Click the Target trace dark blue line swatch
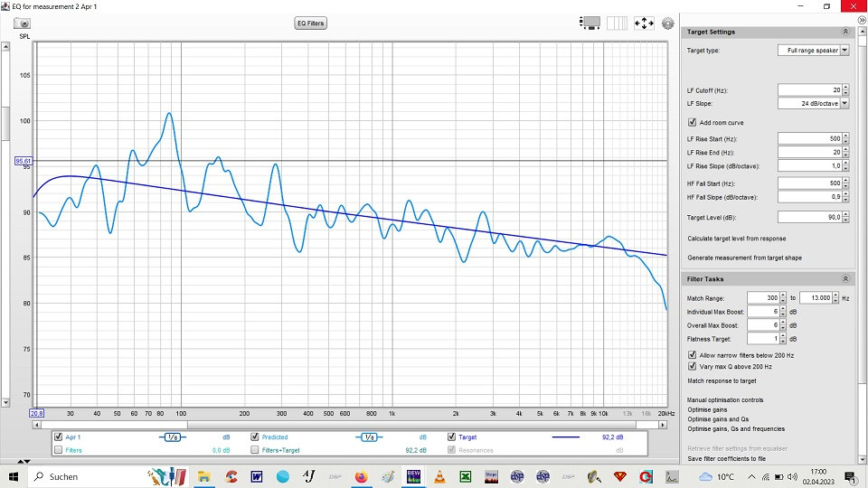Viewport: 868px width, 488px height. (x=566, y=437)
